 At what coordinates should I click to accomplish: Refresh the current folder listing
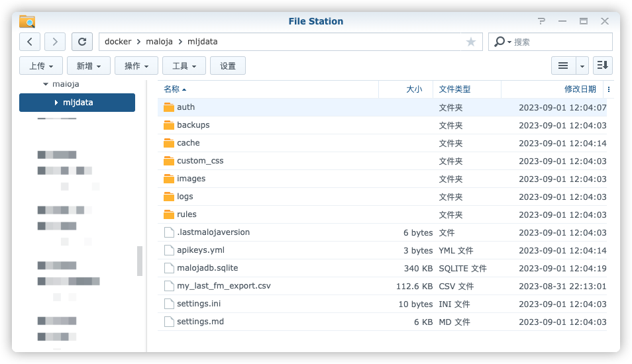click(x=82, y=42)
